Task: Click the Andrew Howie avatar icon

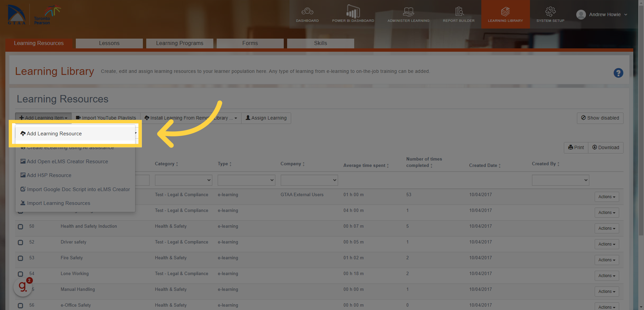Action: tap(581, 14)
